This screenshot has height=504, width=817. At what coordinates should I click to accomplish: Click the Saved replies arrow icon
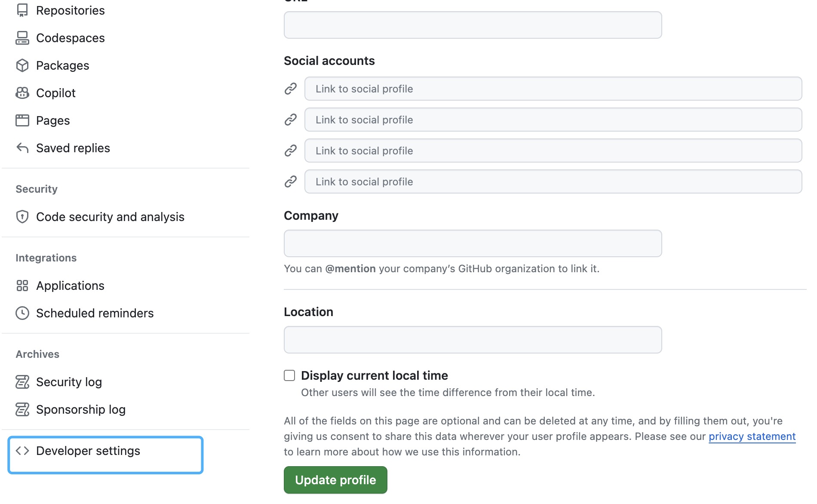(22, 148)
